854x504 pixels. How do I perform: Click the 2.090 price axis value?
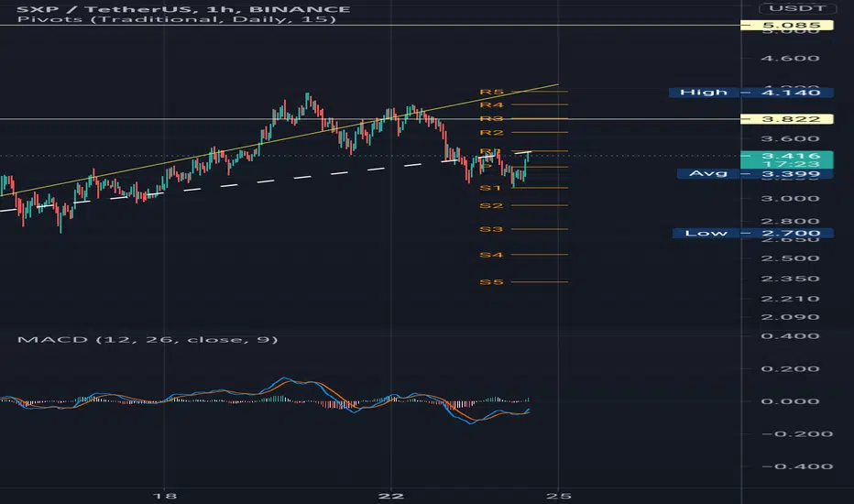[790, 317]
